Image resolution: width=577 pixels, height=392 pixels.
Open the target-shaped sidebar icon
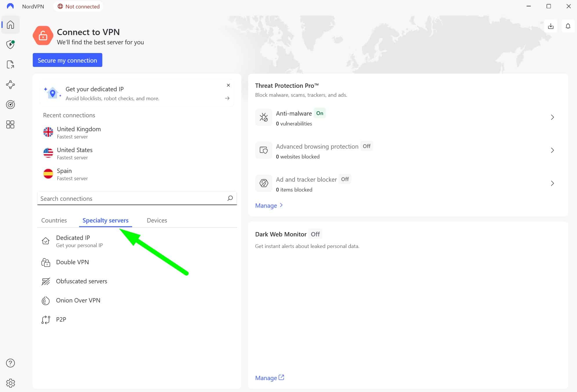(x=10, y=105)
